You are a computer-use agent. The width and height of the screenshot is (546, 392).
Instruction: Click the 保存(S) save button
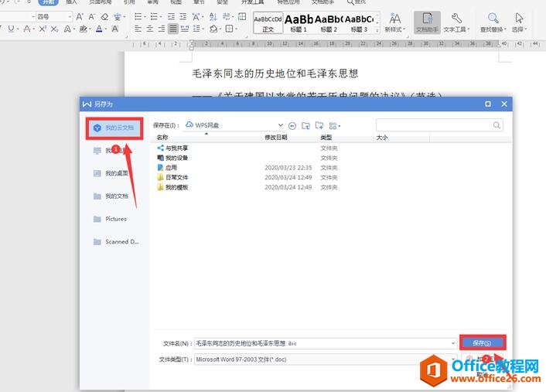[483, 343]
